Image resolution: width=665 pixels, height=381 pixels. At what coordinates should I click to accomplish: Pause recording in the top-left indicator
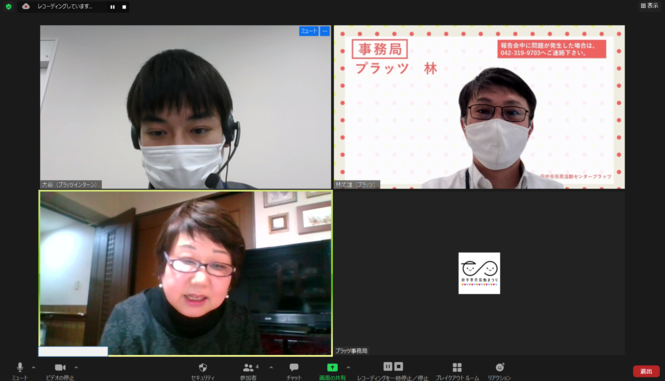click(x=112, y=7)
